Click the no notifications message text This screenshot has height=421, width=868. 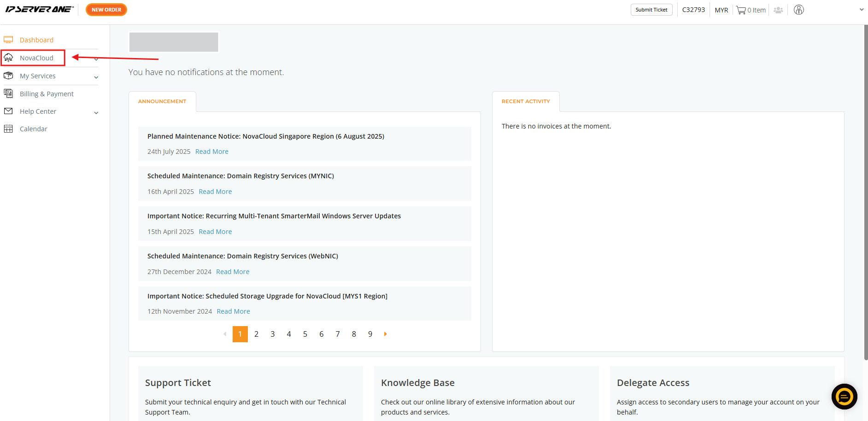[x=206, y=72]
